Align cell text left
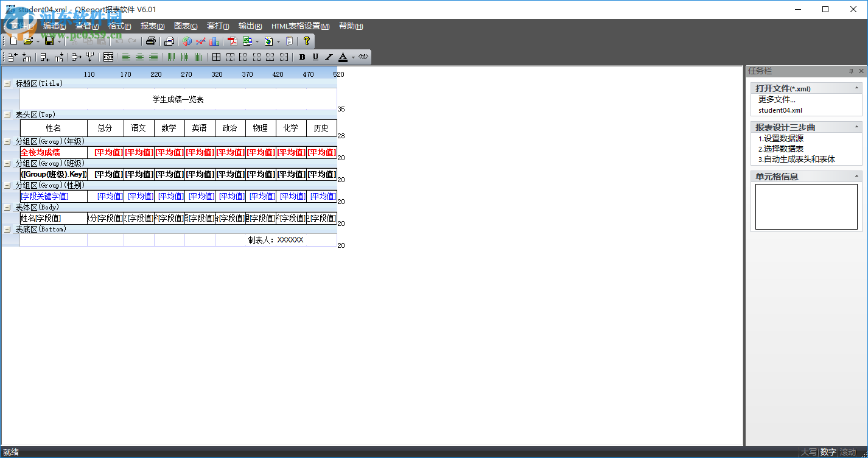Viewport: 868px width, 458px height. click(x=126, y=57)
